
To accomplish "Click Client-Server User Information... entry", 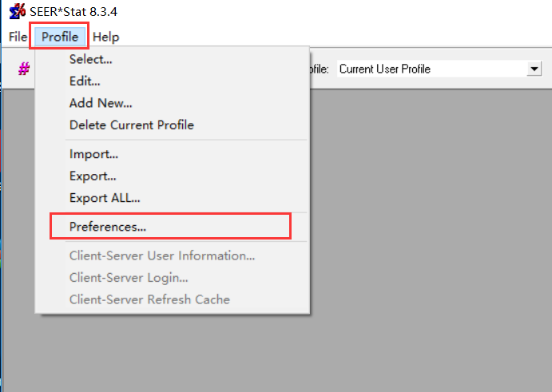I will tap(173, 255).
